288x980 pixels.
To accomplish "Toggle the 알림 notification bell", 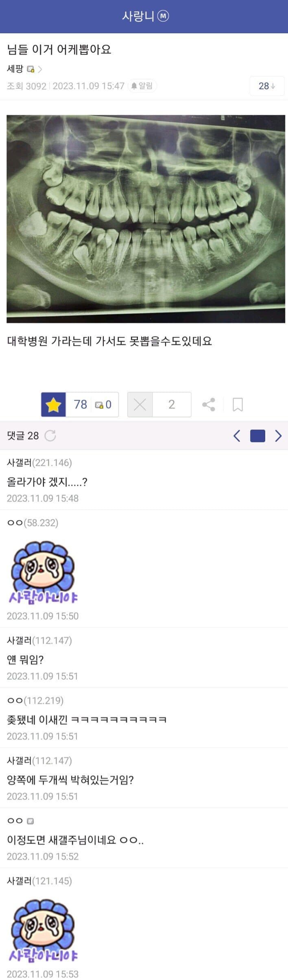I will 142,86.
